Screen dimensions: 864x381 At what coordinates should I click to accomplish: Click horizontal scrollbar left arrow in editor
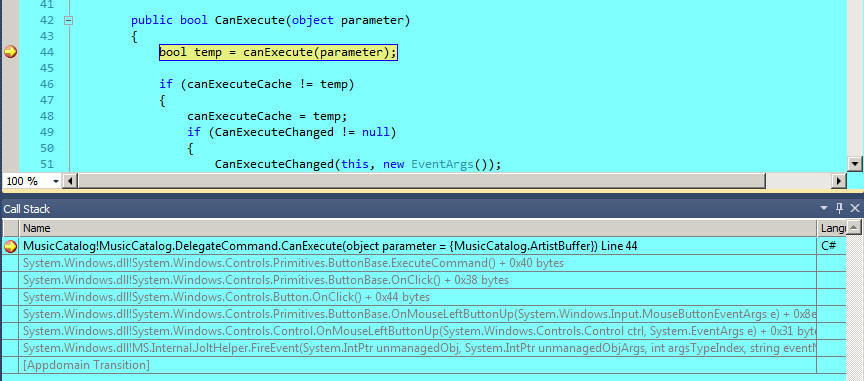[x=71, y=181]
